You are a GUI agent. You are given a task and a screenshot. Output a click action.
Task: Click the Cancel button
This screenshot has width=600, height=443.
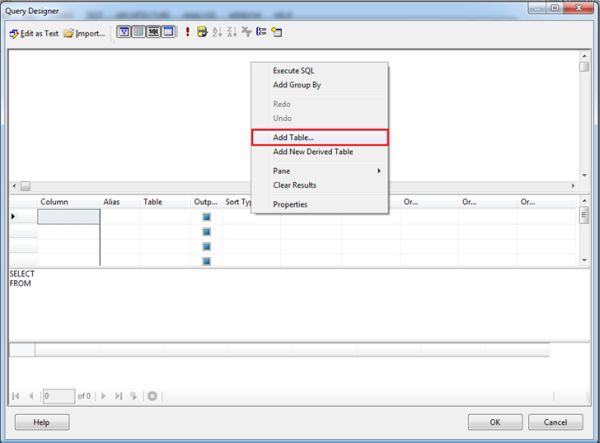click(556, 422)
